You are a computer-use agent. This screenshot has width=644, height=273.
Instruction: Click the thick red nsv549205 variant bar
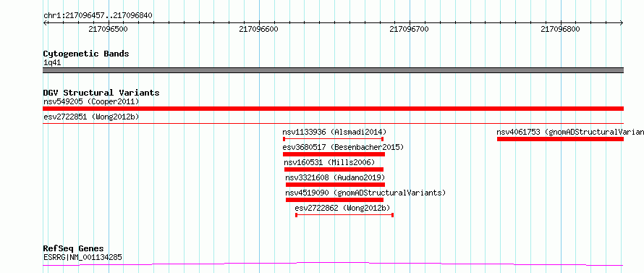333,109
